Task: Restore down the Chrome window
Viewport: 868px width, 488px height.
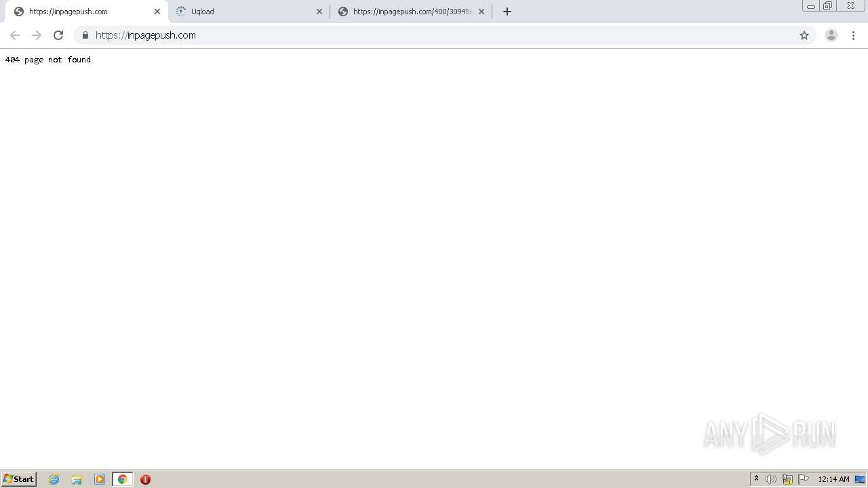Action: click(x=828, y=6)
